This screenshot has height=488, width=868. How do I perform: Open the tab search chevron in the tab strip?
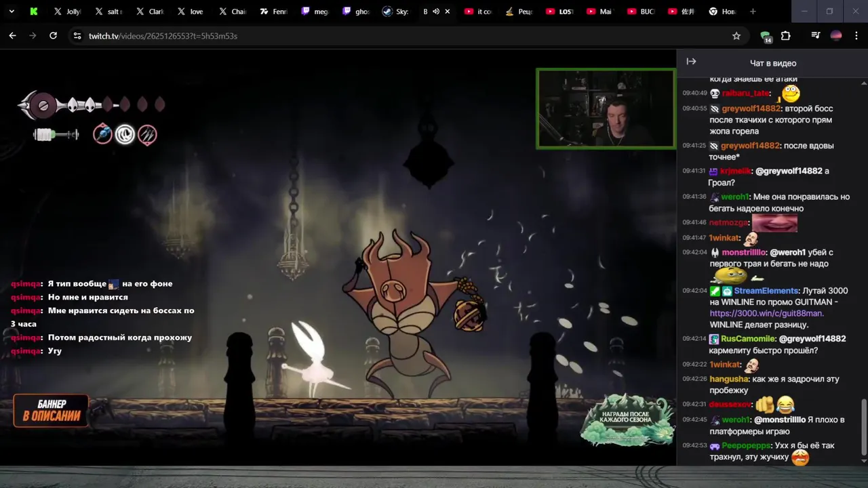coord(12,12)
